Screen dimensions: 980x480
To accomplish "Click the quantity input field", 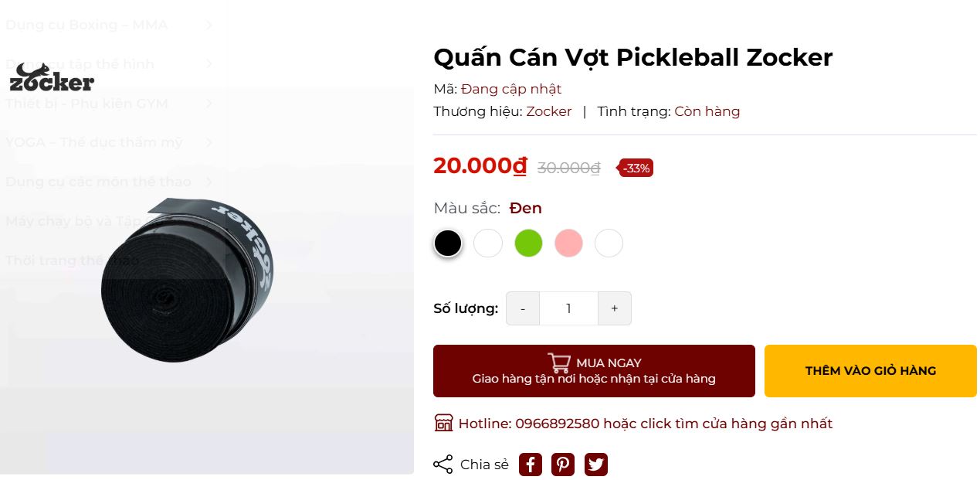I will (568, 308).
